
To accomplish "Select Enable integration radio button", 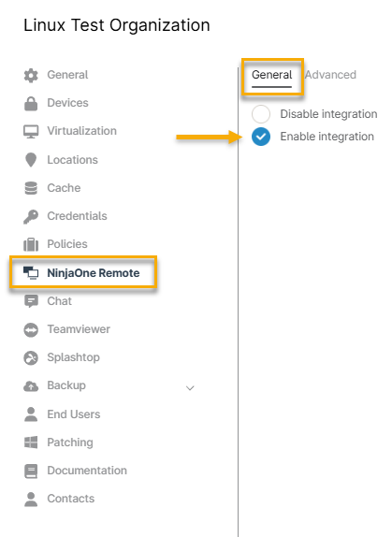I will (x=261, y=137).
